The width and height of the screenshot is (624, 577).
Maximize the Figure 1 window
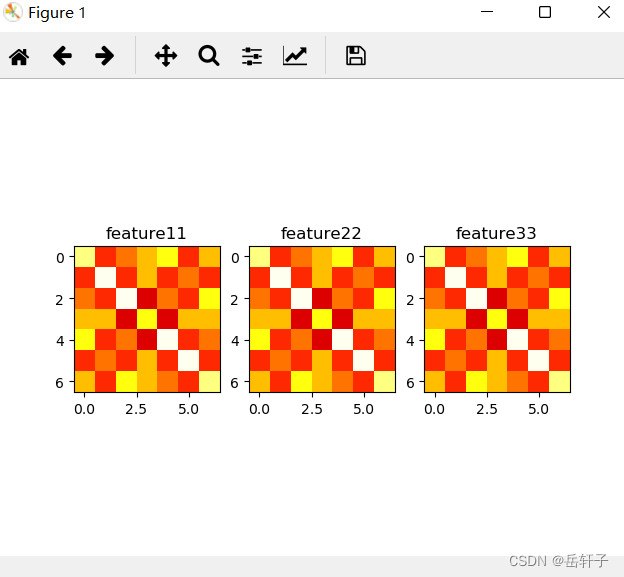tap(545, 12)
